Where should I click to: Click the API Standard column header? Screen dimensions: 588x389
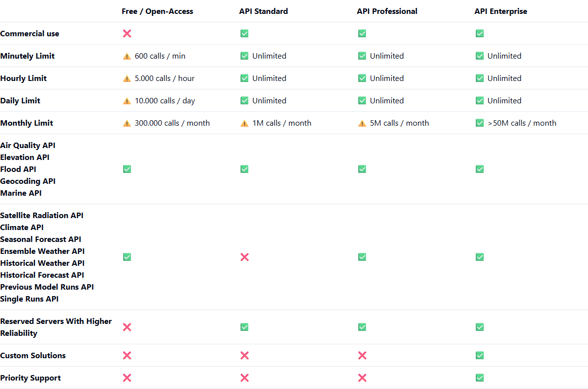click(264, 11)
